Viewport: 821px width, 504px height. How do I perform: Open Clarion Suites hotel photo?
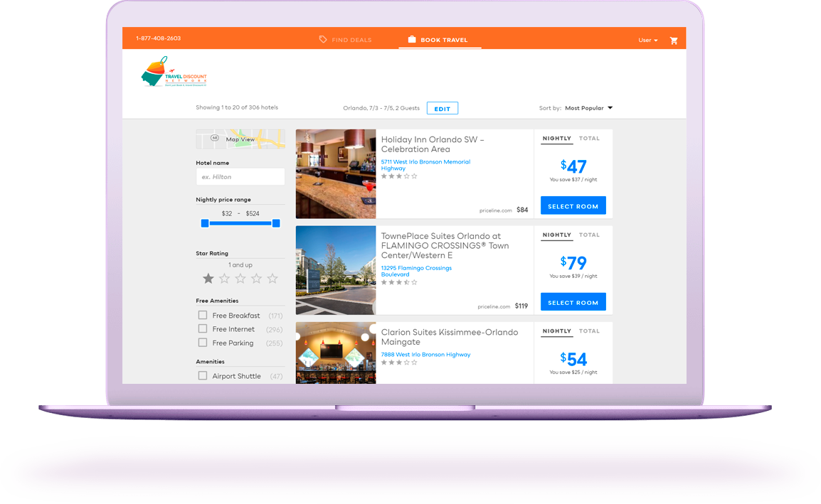point(336,353)
